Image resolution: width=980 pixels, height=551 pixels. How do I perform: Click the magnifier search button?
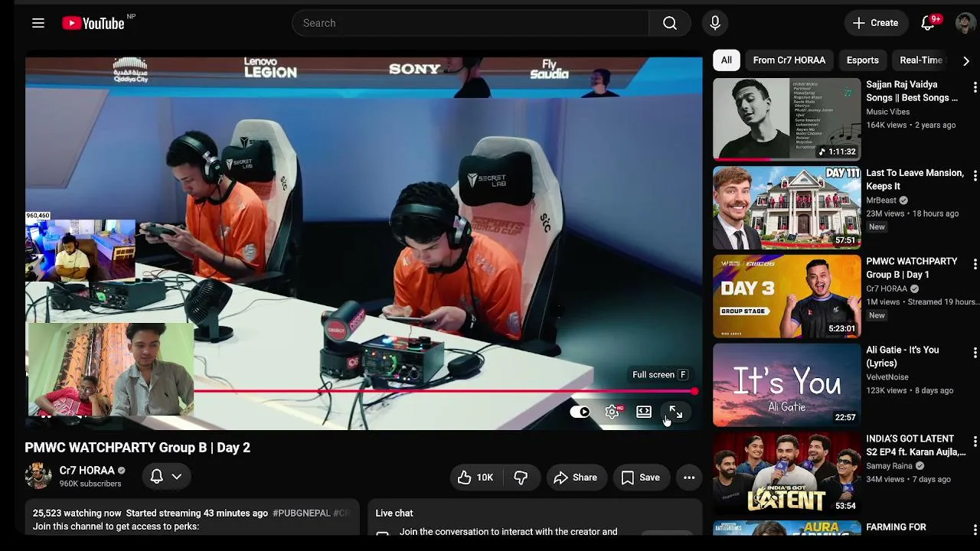pos(670,23)
